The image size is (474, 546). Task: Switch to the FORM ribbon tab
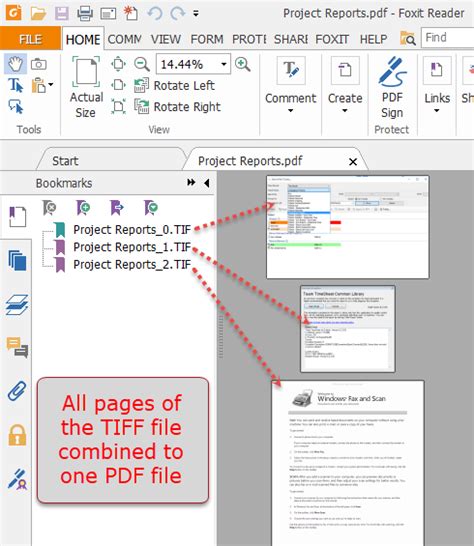coord(207,39)
